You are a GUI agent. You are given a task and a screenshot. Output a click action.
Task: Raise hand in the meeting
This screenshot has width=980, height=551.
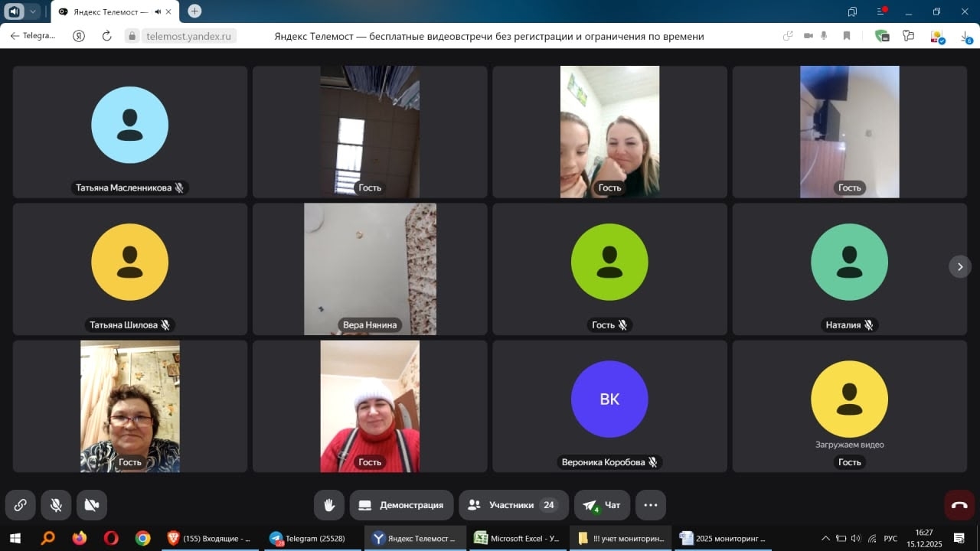coord(329,505)
